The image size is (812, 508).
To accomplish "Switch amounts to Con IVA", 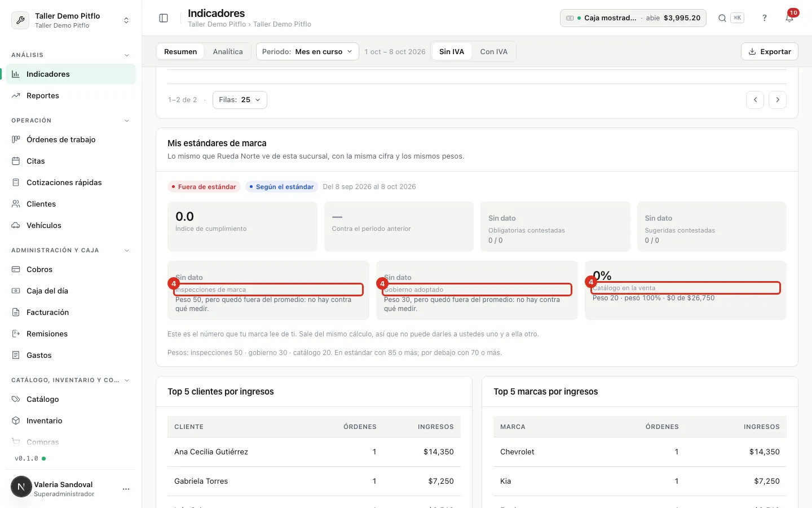I will click(494, 51).
